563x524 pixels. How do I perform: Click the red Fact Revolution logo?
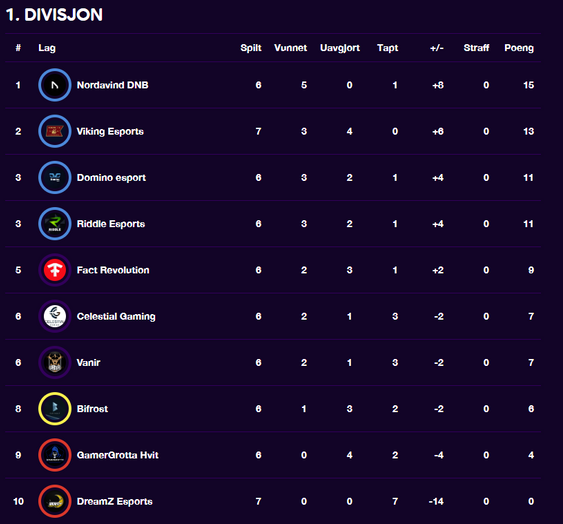tap(55, 270)
